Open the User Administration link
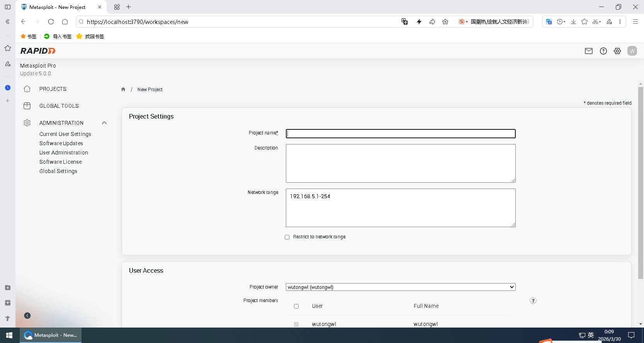 click(x=64, y=153)
